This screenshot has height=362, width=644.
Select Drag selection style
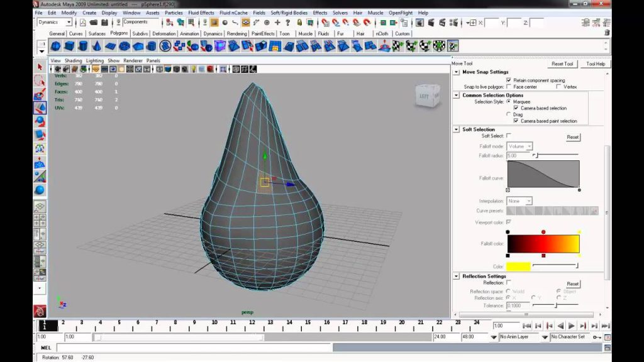click(x=509, y=114)
